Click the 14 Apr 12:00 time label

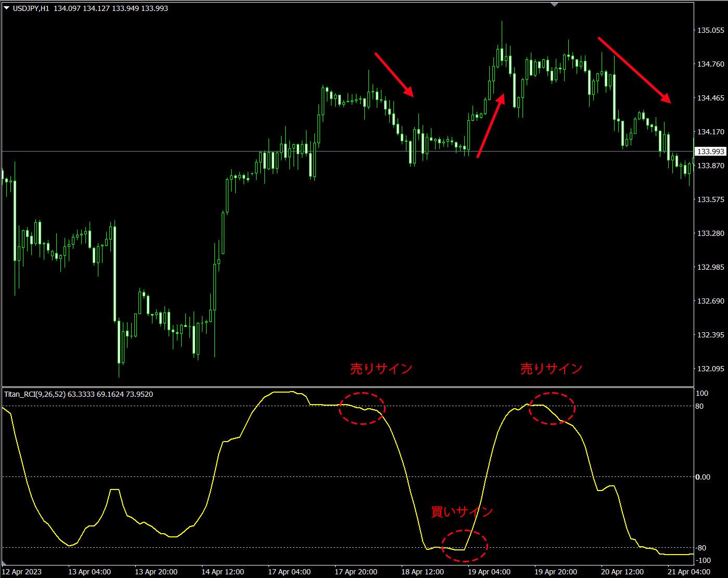[223, 572]
